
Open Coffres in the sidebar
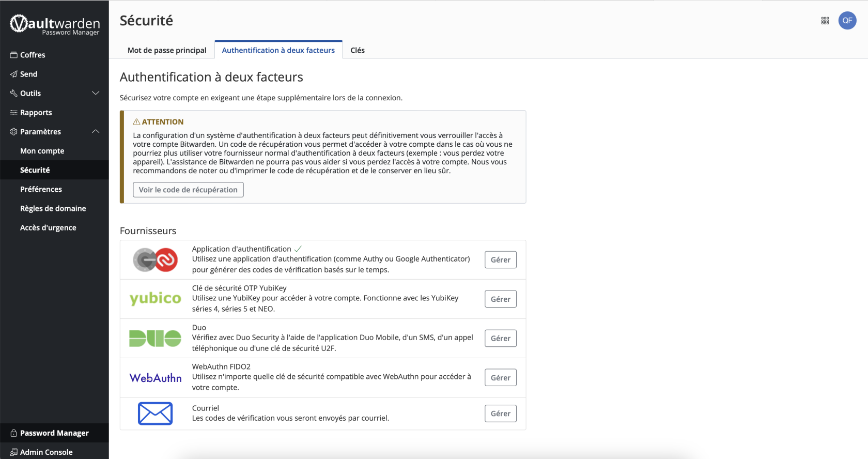[x=33, y=55]
